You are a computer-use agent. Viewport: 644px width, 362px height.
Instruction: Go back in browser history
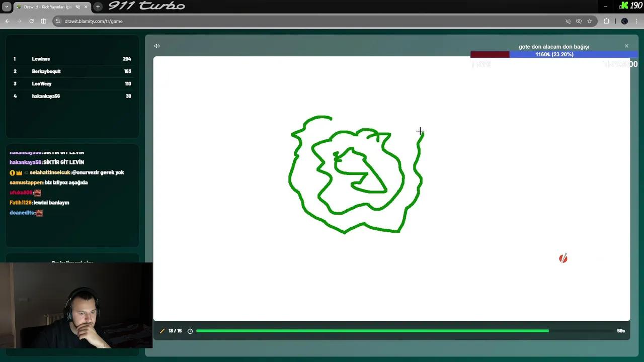7,21
